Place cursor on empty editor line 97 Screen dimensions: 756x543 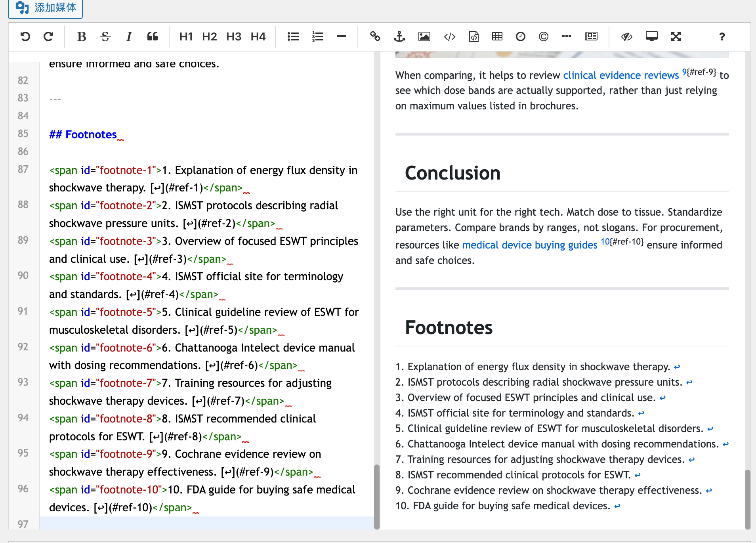click(x=206, y=524)
